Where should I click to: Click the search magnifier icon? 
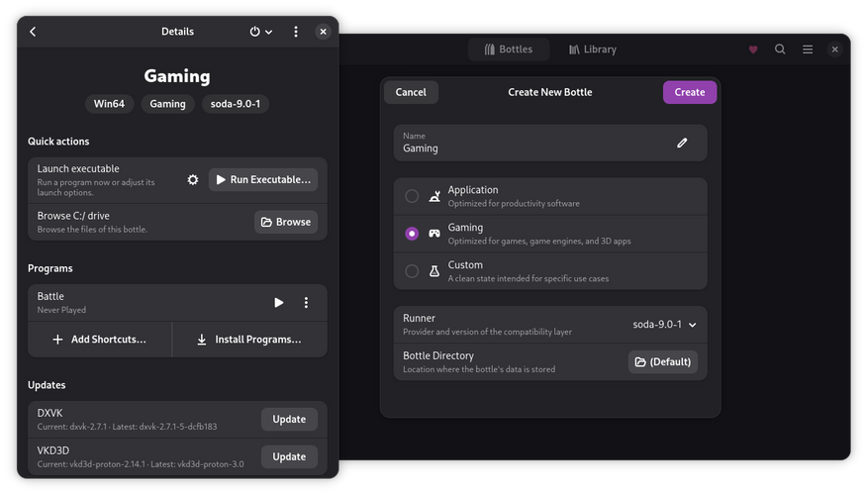click(x=780, y=50)
